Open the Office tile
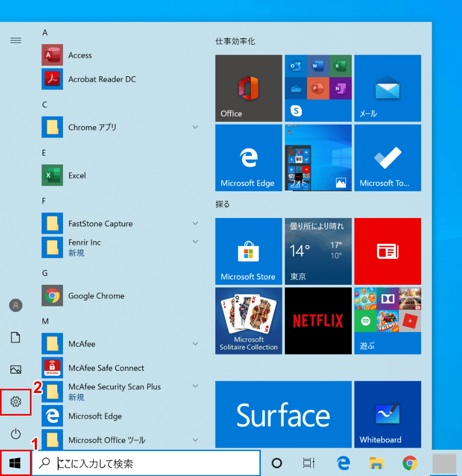The image size is (462, 476). click(248, 88)
